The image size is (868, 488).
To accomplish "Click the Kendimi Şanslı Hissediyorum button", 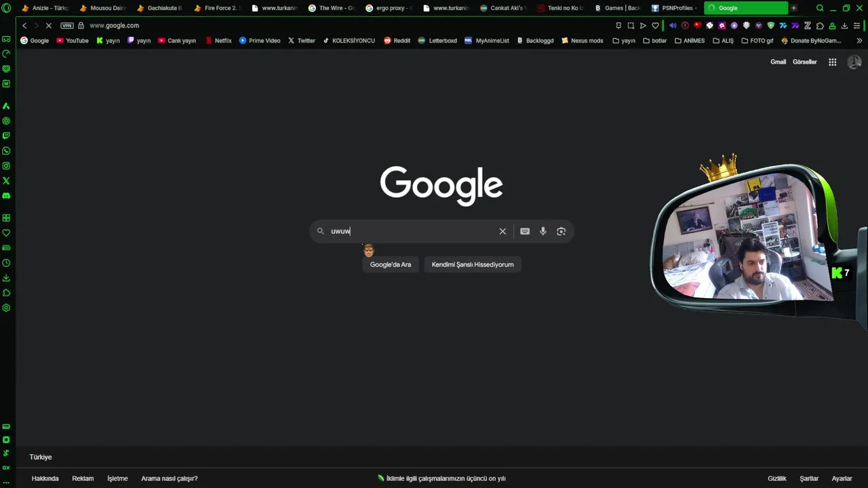I will (x=473, y=264).
